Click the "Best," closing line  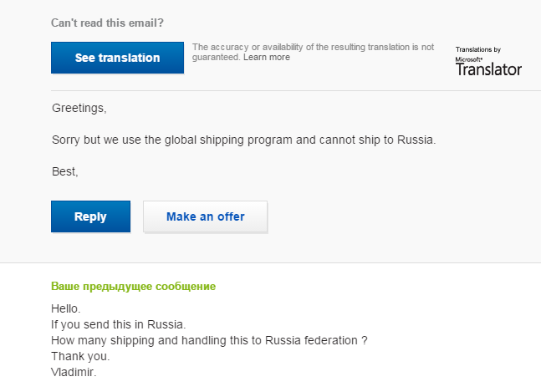[x=65, y=171]
